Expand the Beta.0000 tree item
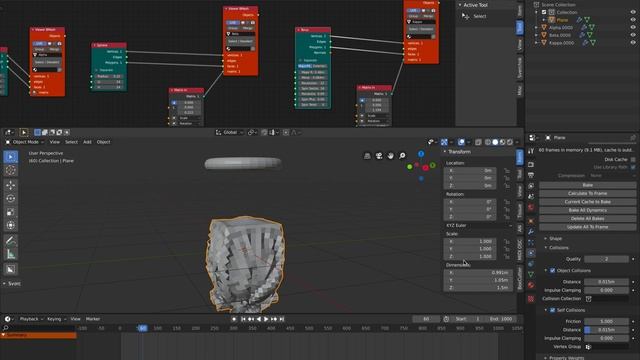The height and width of the screenshot is (360, 640). click(x=536, y=35)
